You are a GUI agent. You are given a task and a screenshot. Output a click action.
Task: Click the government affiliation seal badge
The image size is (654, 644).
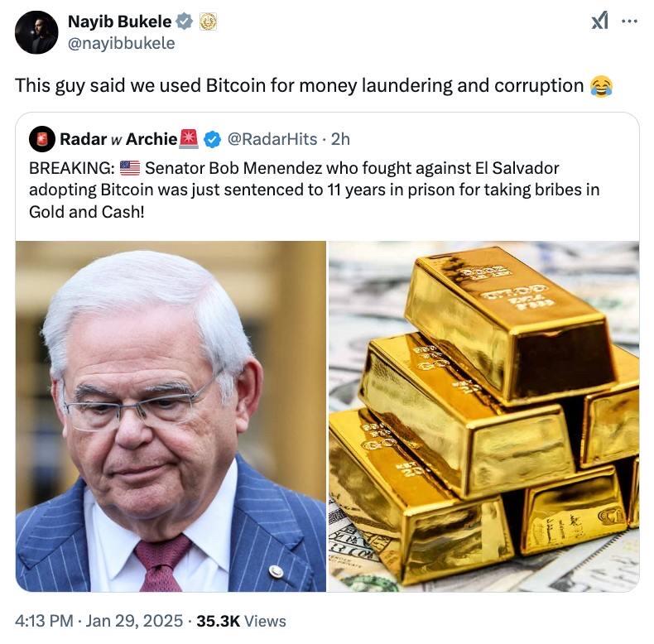208,22
